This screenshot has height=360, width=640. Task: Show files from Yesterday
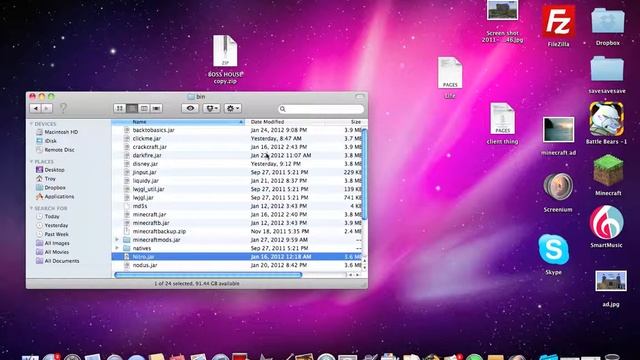pos(52,225)
